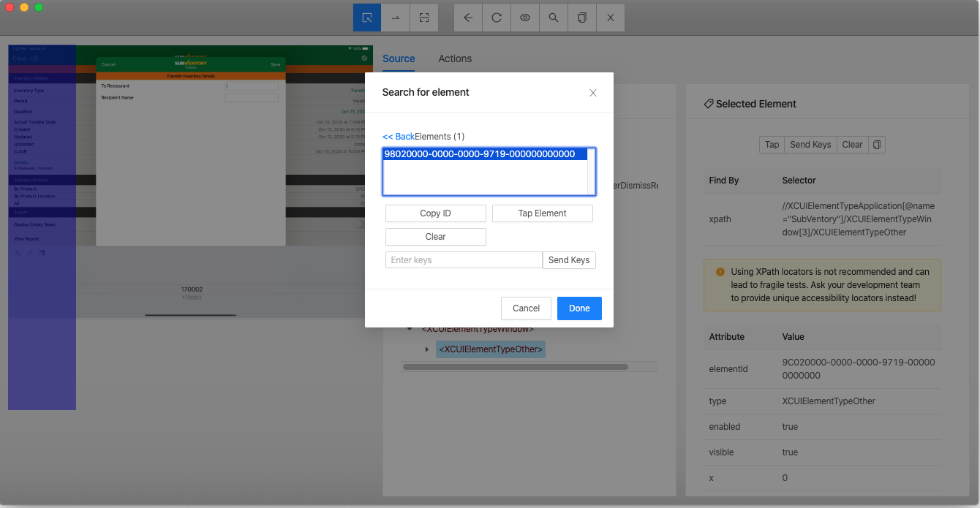This screenshot has height=508, width=980.
Task: Choose Swipe By Coordinates tool
Action: click(396, 18)
